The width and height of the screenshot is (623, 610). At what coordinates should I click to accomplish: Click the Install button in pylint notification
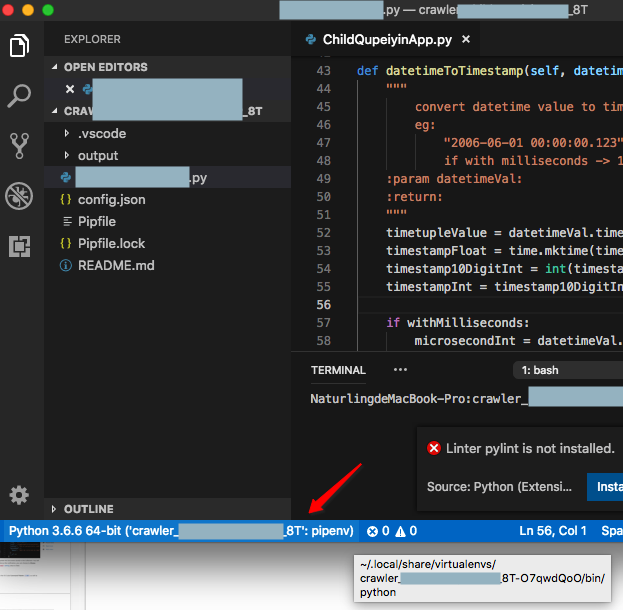point(605,487)
